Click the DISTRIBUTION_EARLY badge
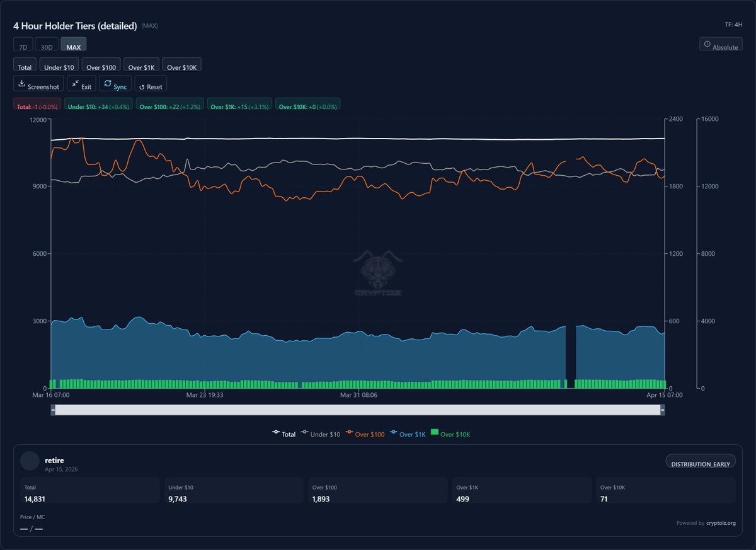Viewport: 756px width, 550px height. [x=700, y=462]
